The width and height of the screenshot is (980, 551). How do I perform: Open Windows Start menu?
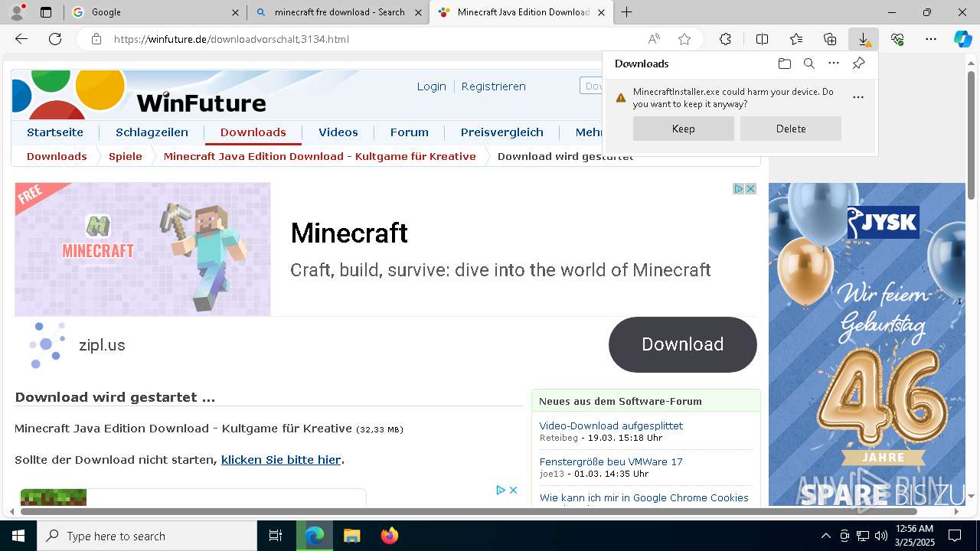click(x=18, y=536)
